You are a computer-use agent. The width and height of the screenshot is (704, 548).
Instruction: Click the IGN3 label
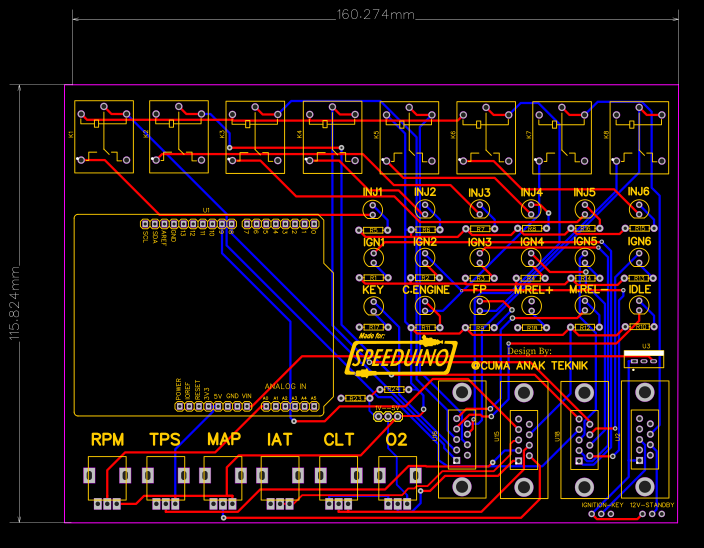tap(480, 242)
